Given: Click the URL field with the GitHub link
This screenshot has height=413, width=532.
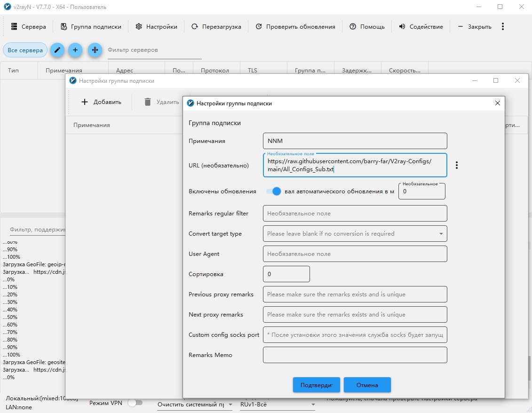Looking at the screenshot, I should pyautogui.click(x=355, y=165).
